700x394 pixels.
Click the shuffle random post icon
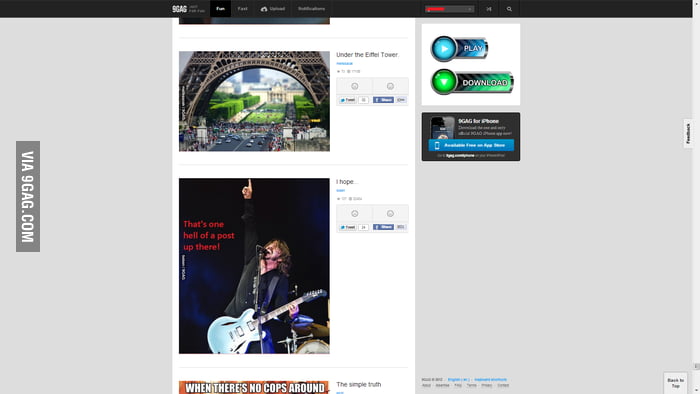pyautogui.click(x=489, y=9)
